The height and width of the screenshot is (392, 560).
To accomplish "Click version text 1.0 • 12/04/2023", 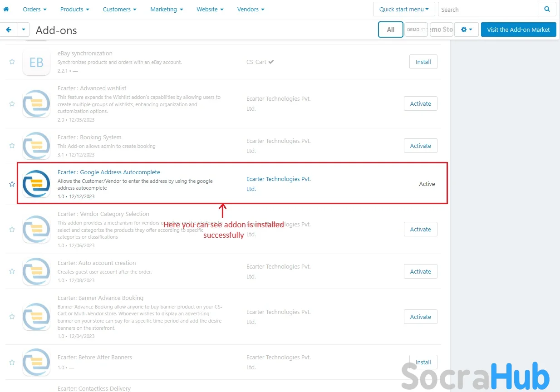I will coord(76,336).
